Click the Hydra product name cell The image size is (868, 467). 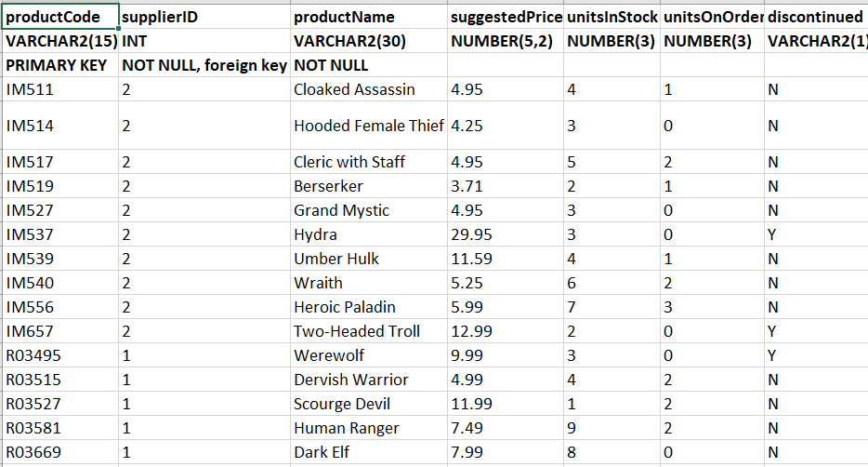369,234
